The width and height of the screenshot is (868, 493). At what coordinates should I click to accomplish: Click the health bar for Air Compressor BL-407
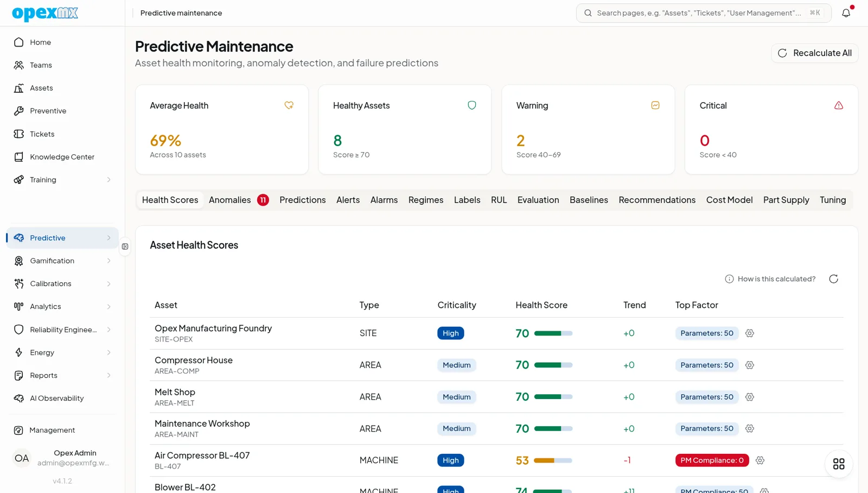tap(553, 460)
